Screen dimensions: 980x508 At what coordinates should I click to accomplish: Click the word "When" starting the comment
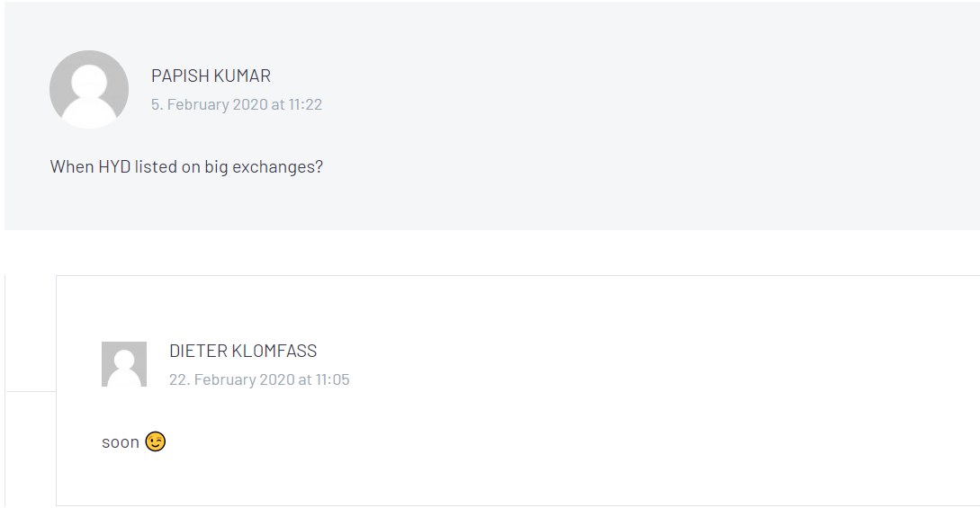(x=72, y=166)
